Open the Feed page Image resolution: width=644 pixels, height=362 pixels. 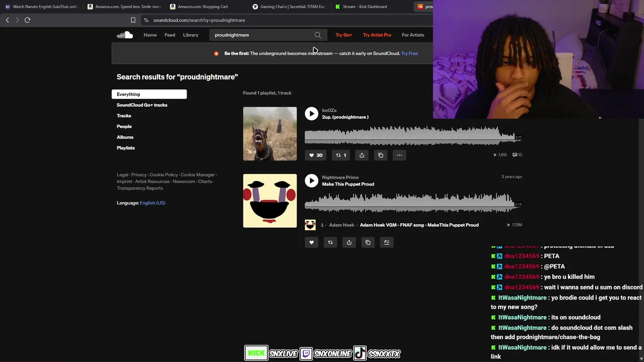[170, 35]
